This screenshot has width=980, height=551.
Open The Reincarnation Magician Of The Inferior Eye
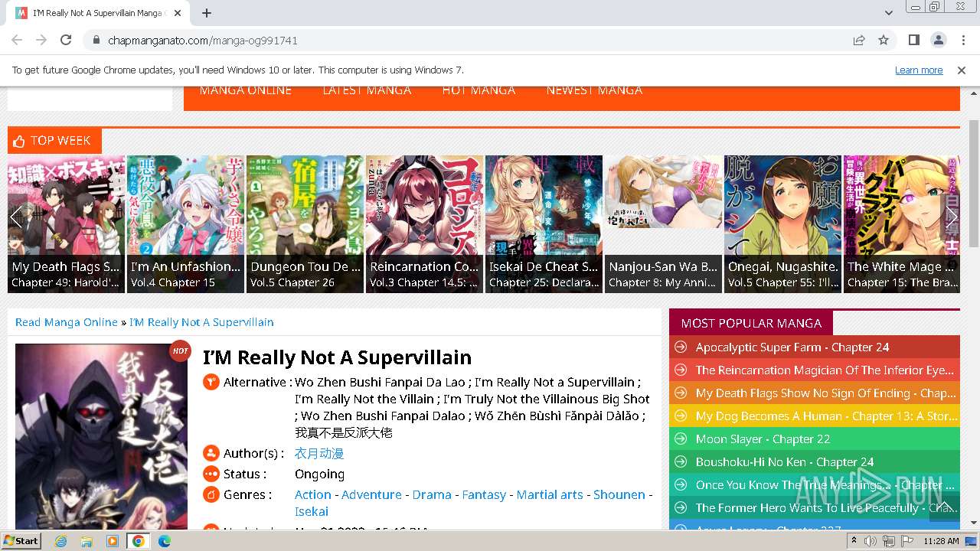[825, 370]
